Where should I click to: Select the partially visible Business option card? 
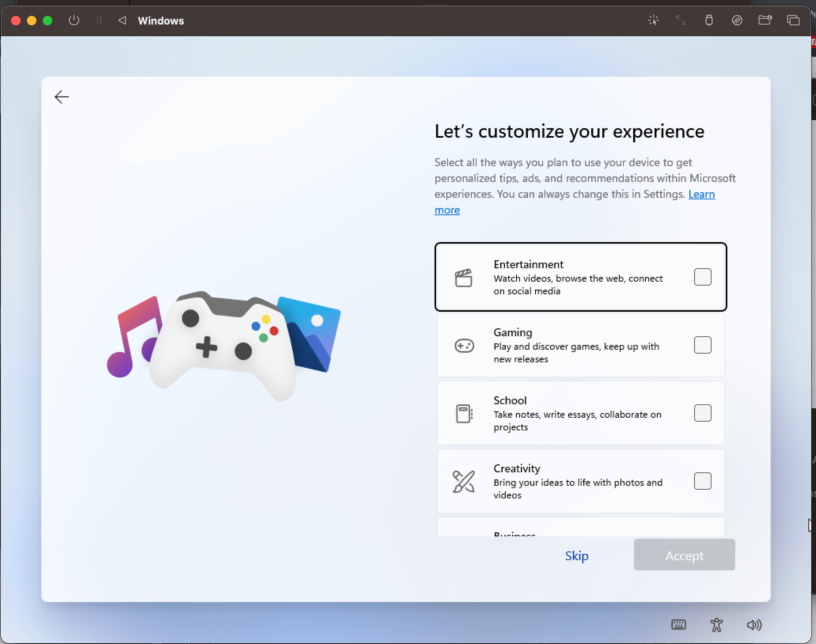(x=580, y=528)
